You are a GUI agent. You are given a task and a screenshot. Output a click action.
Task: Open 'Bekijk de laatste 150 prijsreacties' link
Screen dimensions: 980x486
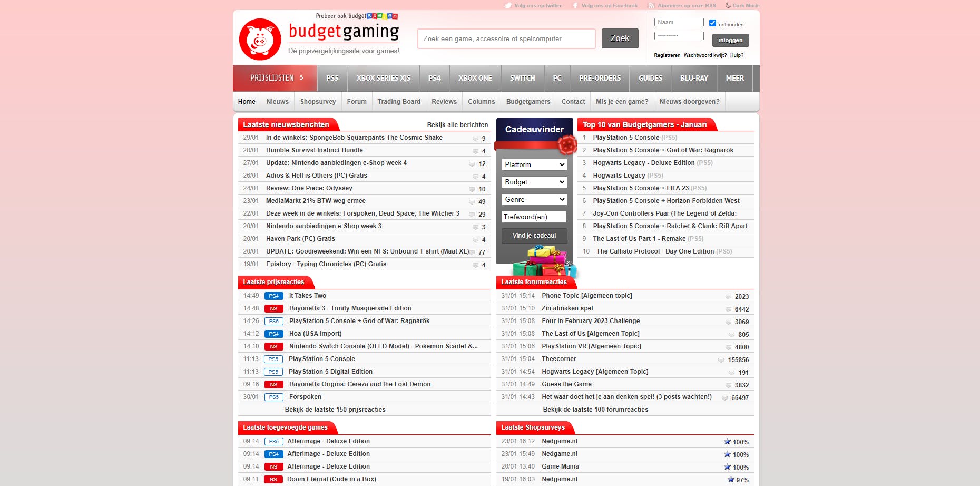(335, 410)
